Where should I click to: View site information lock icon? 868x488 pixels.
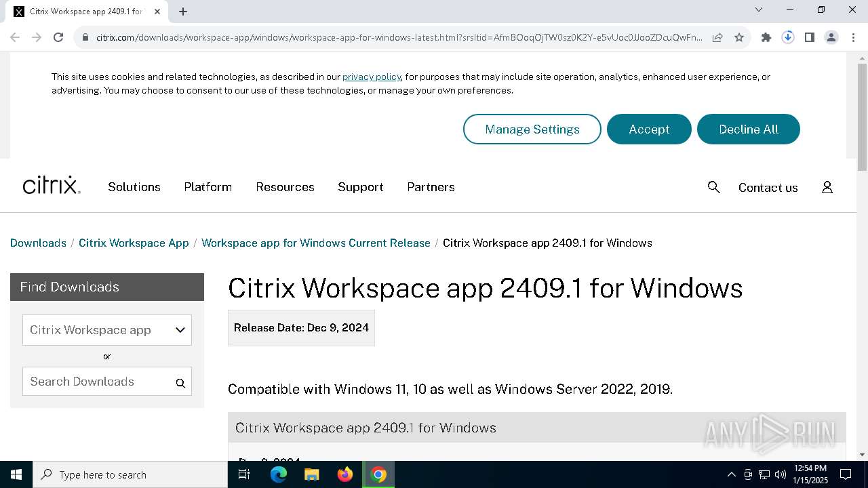point(85,37)
